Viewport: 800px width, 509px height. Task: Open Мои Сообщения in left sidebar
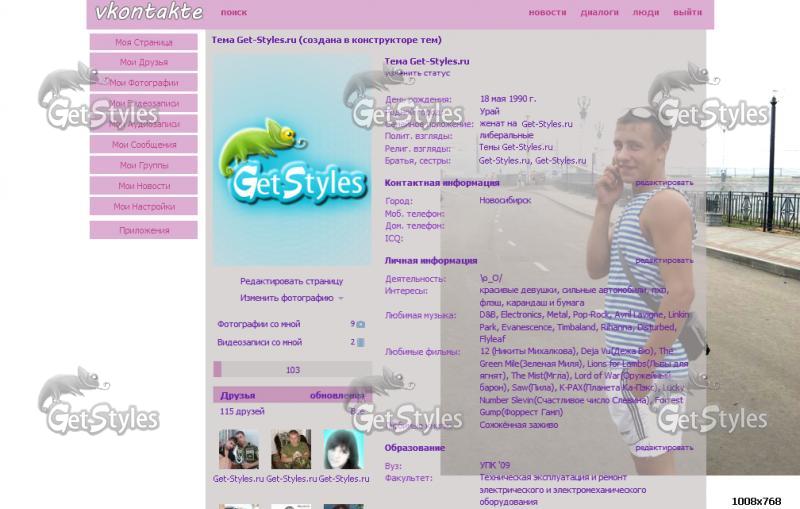pyautogui.click(x=144, y=145)
